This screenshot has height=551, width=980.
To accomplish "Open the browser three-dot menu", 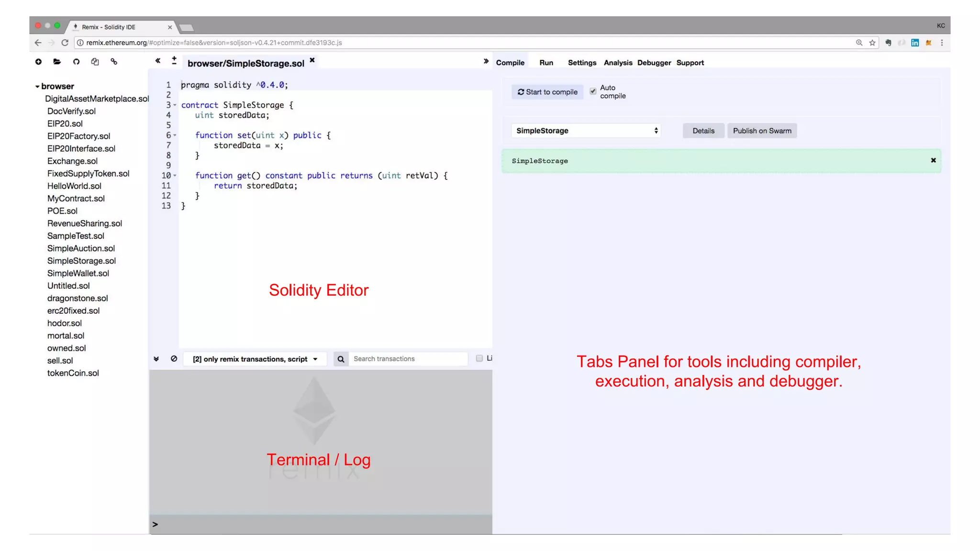I will 942,43.
